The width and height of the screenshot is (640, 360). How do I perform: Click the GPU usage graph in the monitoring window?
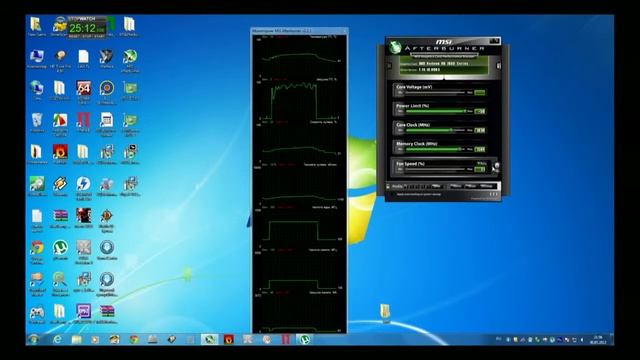point(299,100)
